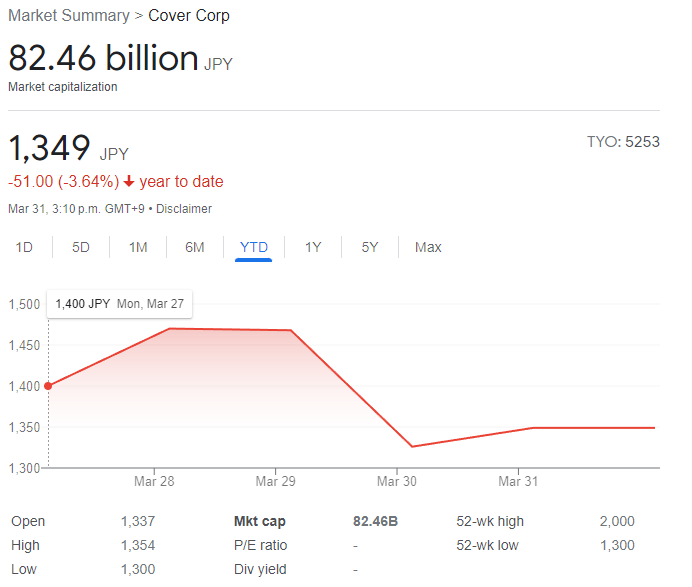The height and width of the screenshot is (587, 692).
Task: Select the 5D time range tab
Action: [x=81, y=247]
